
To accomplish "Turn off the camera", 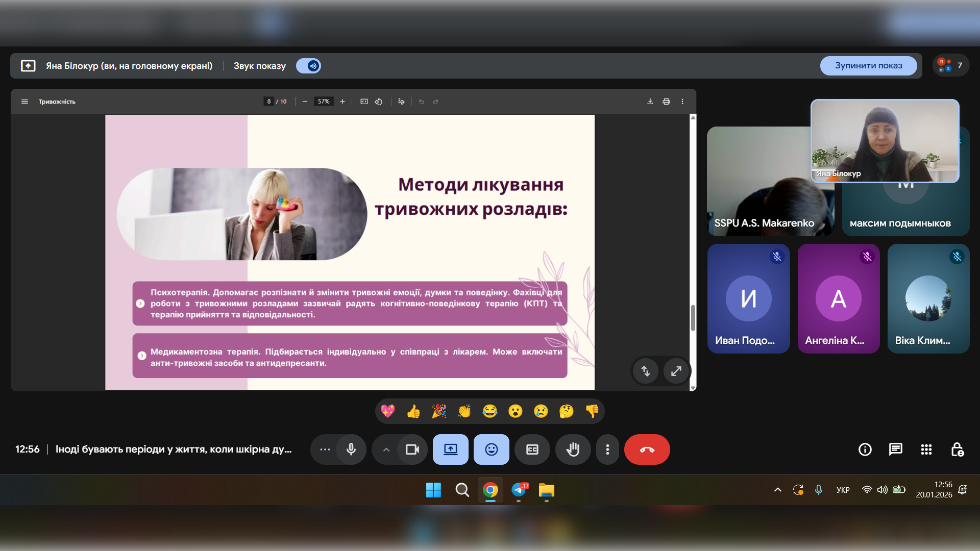I will click(412, 449).
